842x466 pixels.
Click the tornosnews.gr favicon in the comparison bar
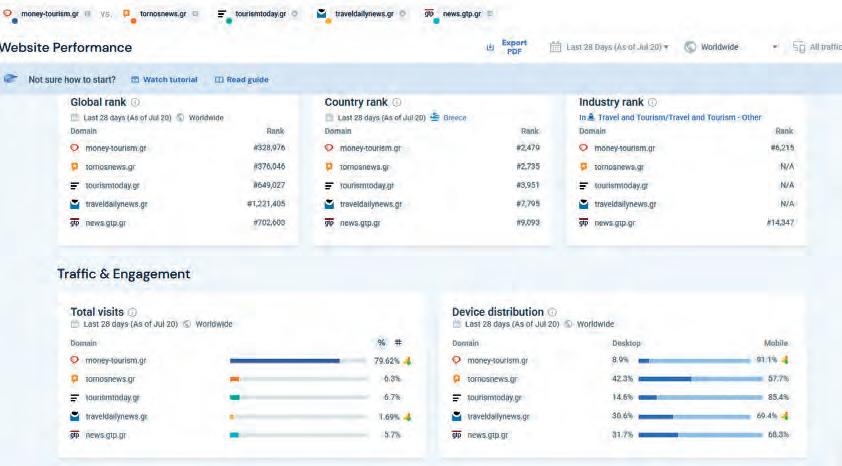pos(126,13)
